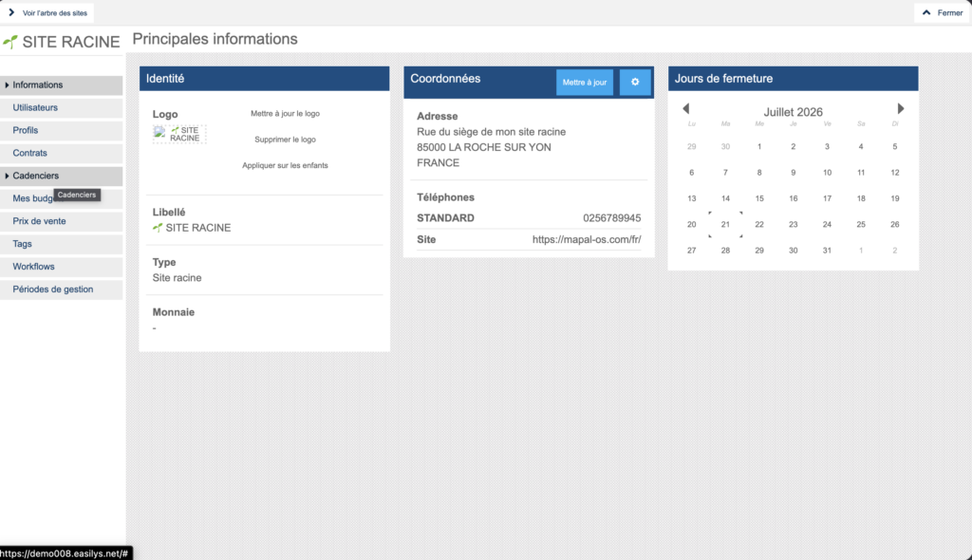Open the Profils menu item

62,131
